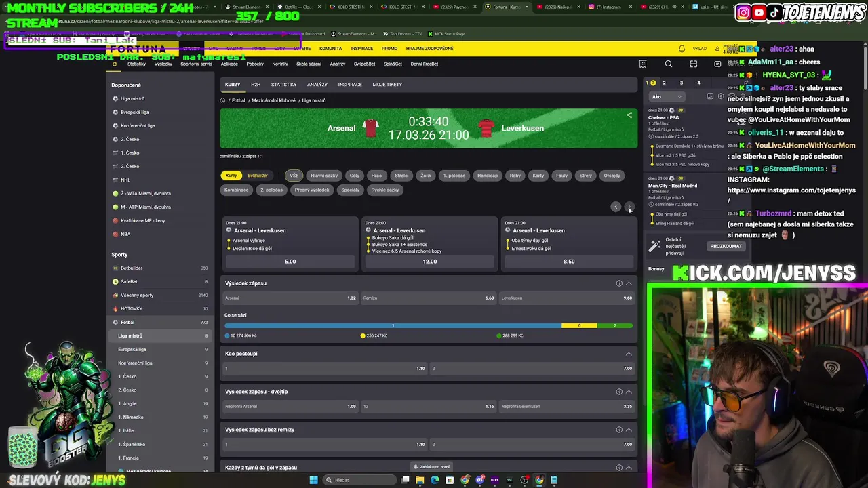This screenshot has width=868, height=488.
Task: Expand Fotbal sport in sidebar
Action: tap(161, 323)
